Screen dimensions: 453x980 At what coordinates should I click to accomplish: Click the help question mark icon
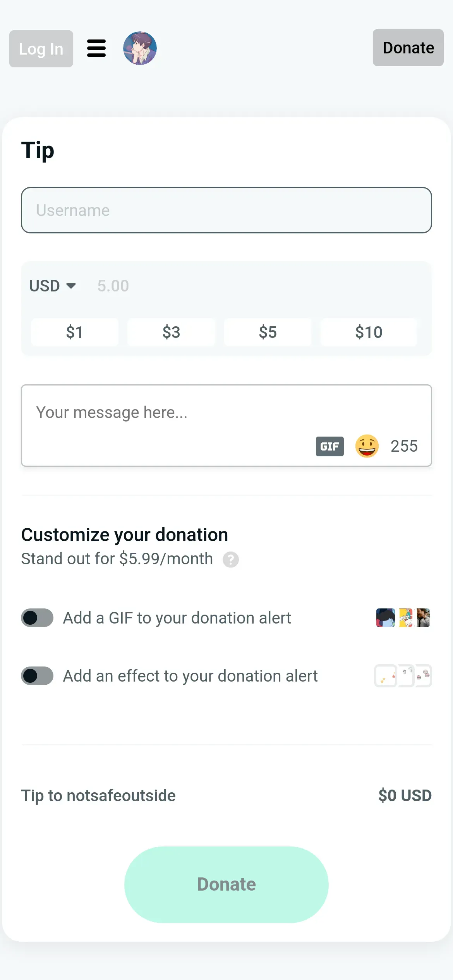pos(231,559)
